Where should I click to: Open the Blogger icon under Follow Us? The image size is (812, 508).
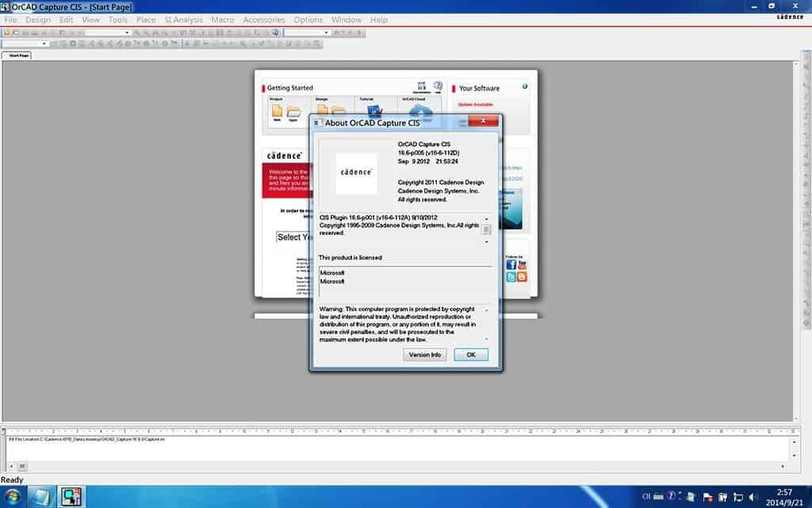point(522,277)
